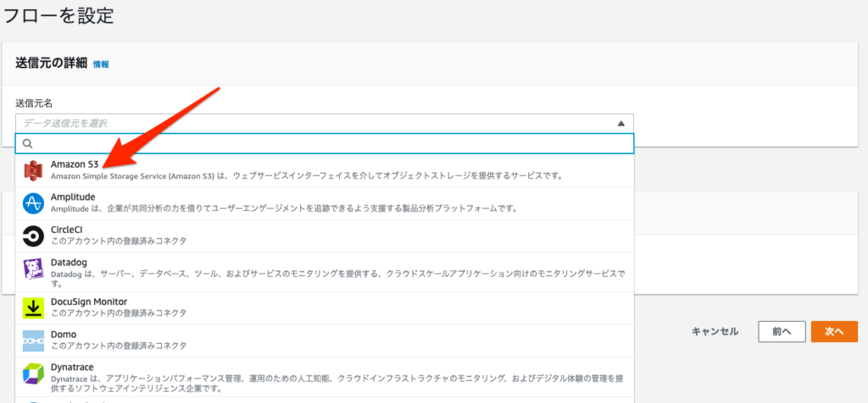868x403 pixels.
Task: Click the Domo logo icon
Action: tap(33, 341)
